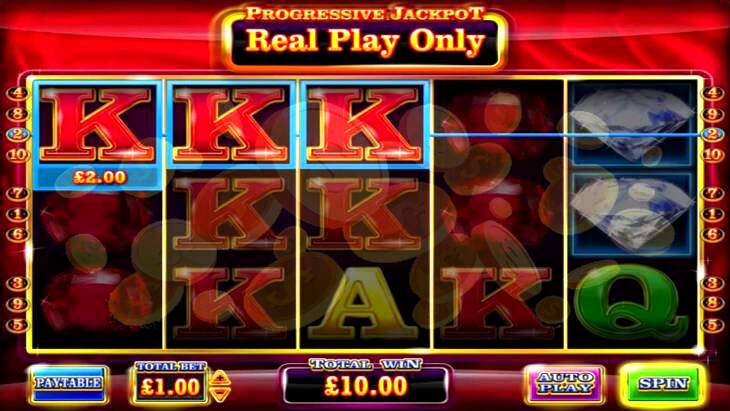730x411 pixels.
Task: Select payline 5 marker on right side
Action: point(712,324)
